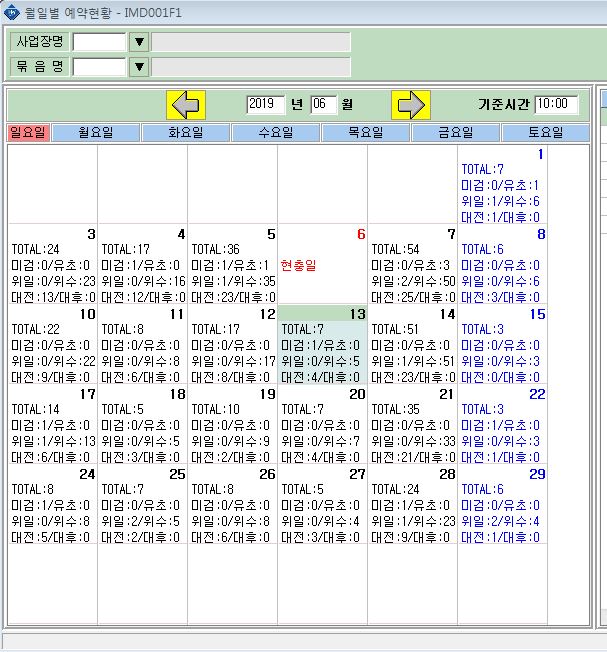Go to next month with right arrow
The width and height of the screenshot is (607, 652).
pos(411,105)
